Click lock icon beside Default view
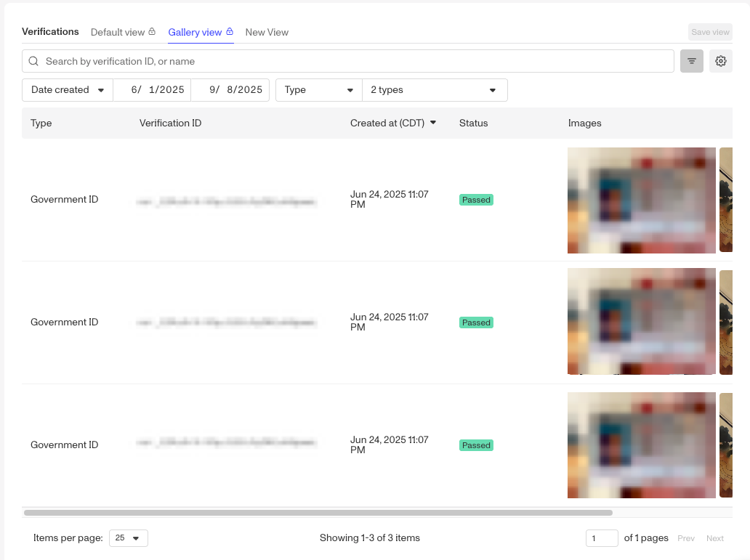 [152, 31]
